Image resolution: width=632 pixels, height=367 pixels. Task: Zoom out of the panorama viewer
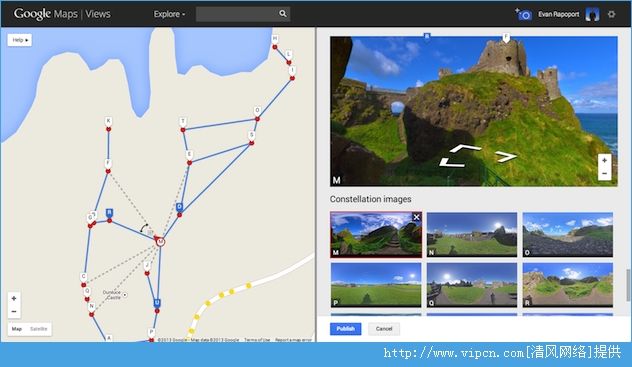click(604, 174)
